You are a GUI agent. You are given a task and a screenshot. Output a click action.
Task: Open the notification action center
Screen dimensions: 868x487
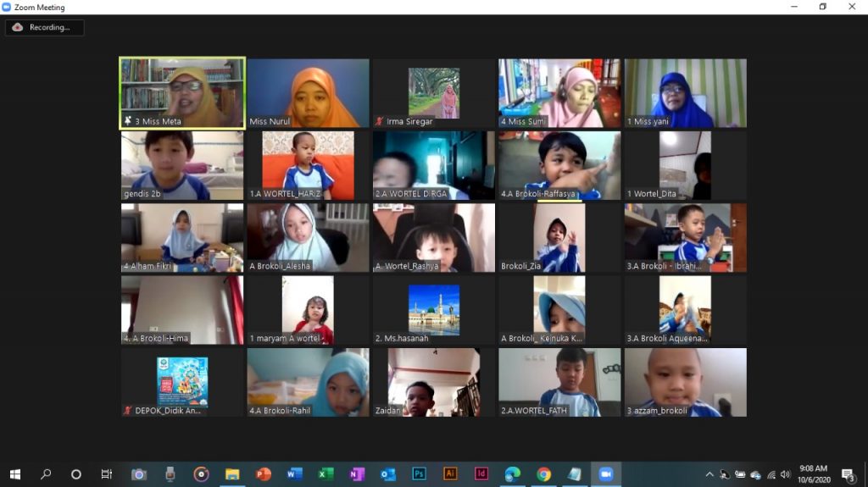tap(848, 474)
